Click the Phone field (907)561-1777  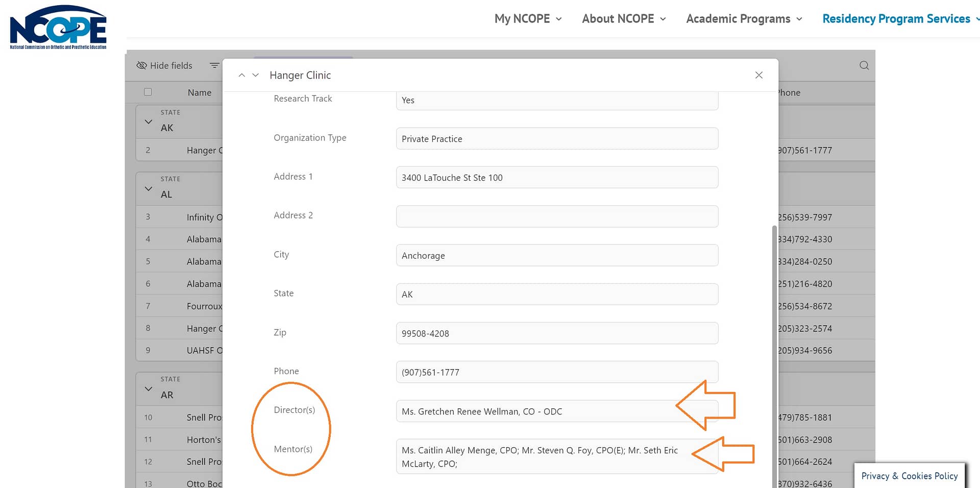click(x=557, y=372)
